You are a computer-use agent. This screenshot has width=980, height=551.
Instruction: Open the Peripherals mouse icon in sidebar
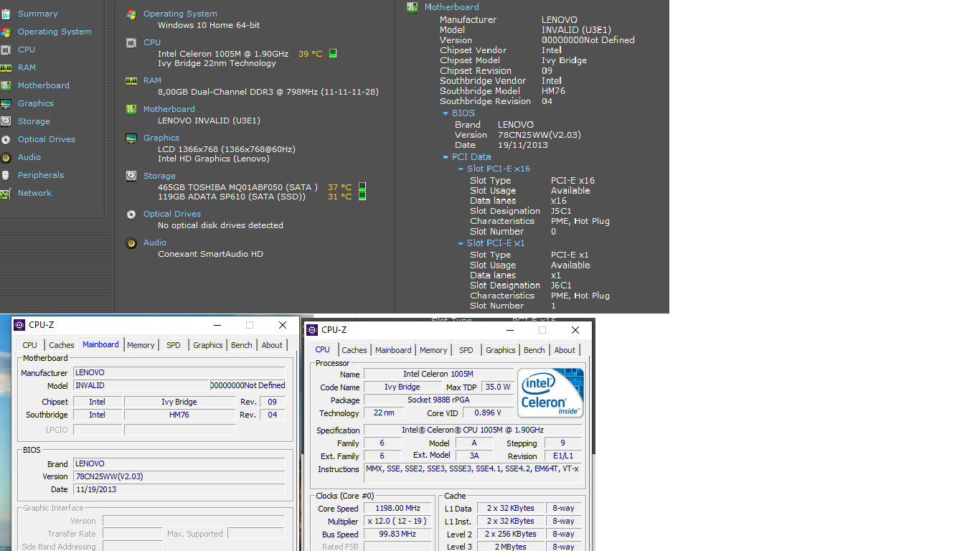6,175
